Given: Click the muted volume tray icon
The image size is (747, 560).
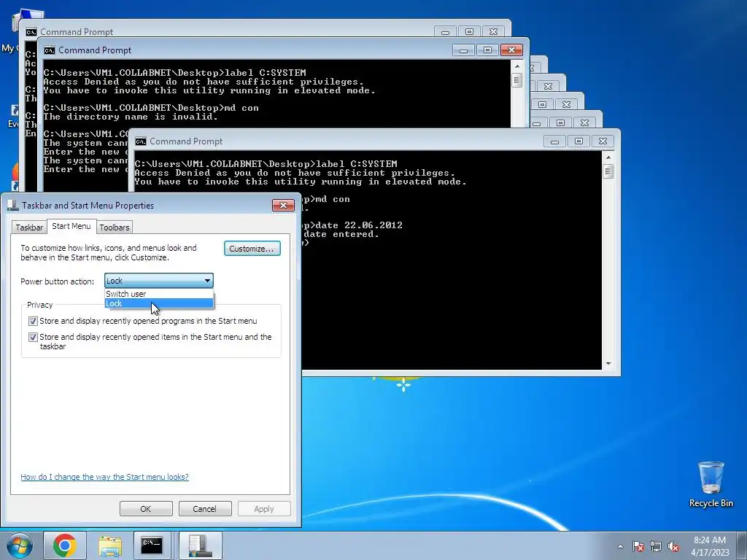Looking at the screenshot, I should click(673, 546).
